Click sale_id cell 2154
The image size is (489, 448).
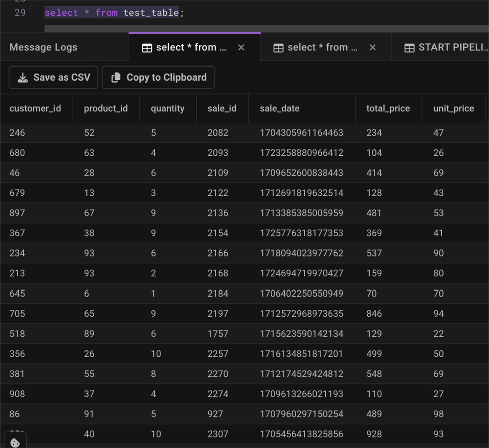[218, 233]
